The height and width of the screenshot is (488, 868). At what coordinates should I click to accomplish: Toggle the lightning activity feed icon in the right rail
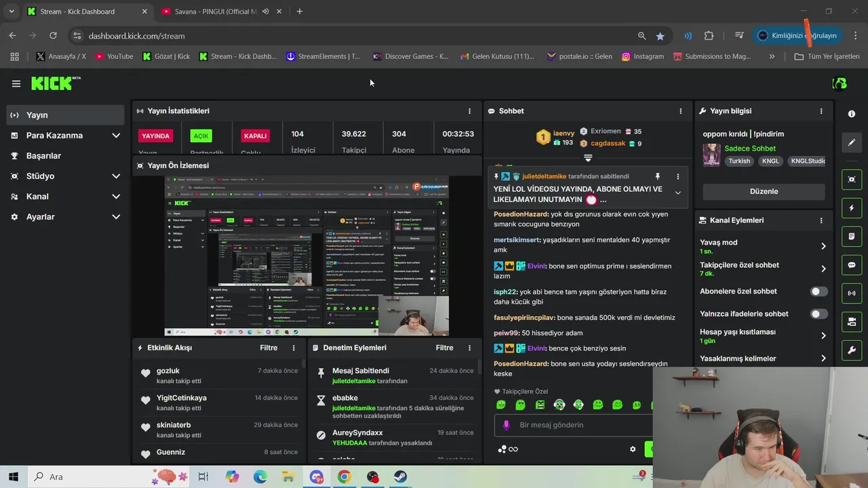852,208
